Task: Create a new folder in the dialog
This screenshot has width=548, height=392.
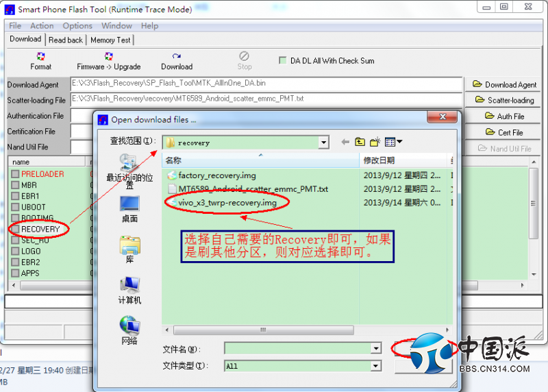Action: point(375,142)
